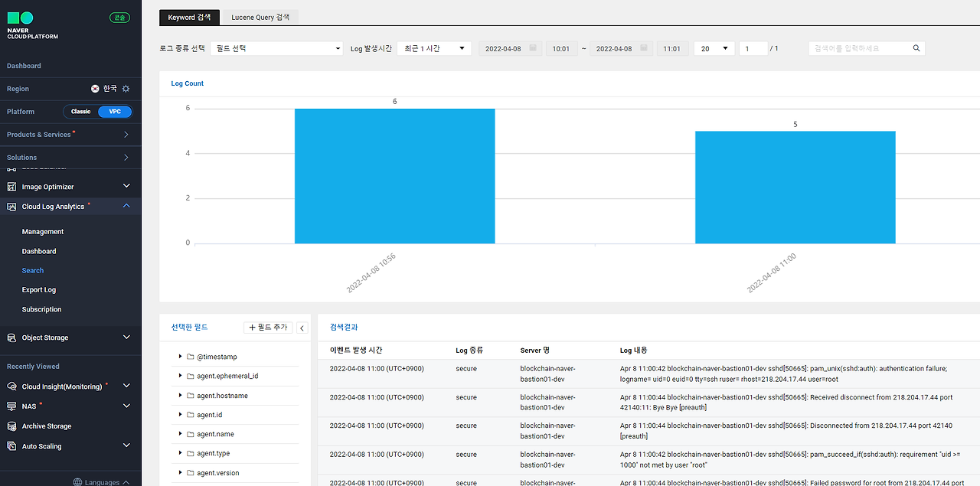Select the Lucene Query 검색 tab
The height and width of the screenshot is (486, 980).
[x=260, y=17]
